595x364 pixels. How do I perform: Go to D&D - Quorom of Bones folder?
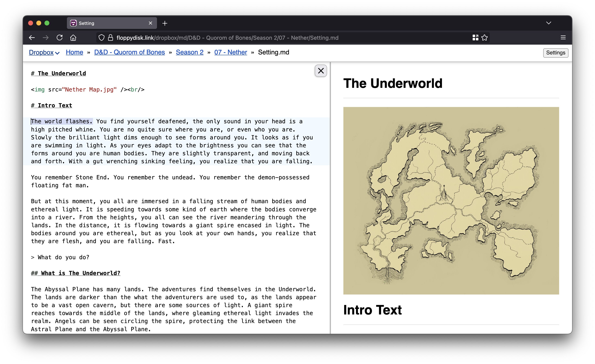[x=129, y=52]
